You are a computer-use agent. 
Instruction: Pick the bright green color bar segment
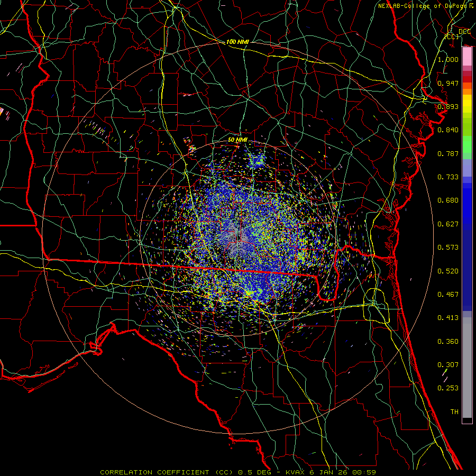tap(467, 144)
